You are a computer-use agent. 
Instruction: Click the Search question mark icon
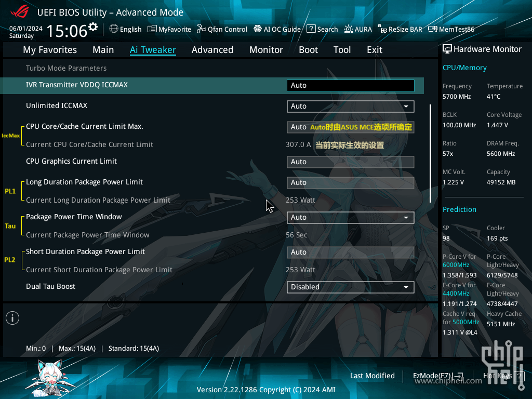coord(311,29)
